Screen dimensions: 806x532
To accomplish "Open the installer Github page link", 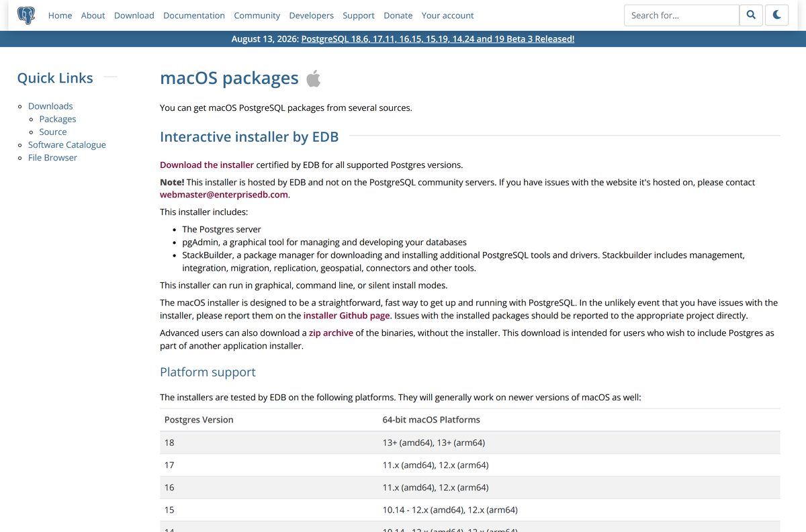I will coord(347,315).
